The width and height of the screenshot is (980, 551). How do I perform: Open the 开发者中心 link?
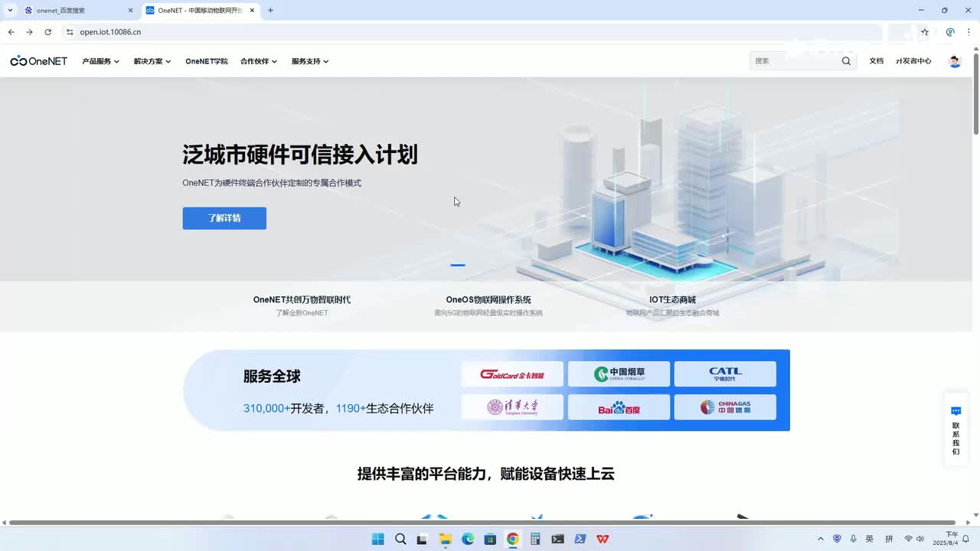[x=913, y=61]
